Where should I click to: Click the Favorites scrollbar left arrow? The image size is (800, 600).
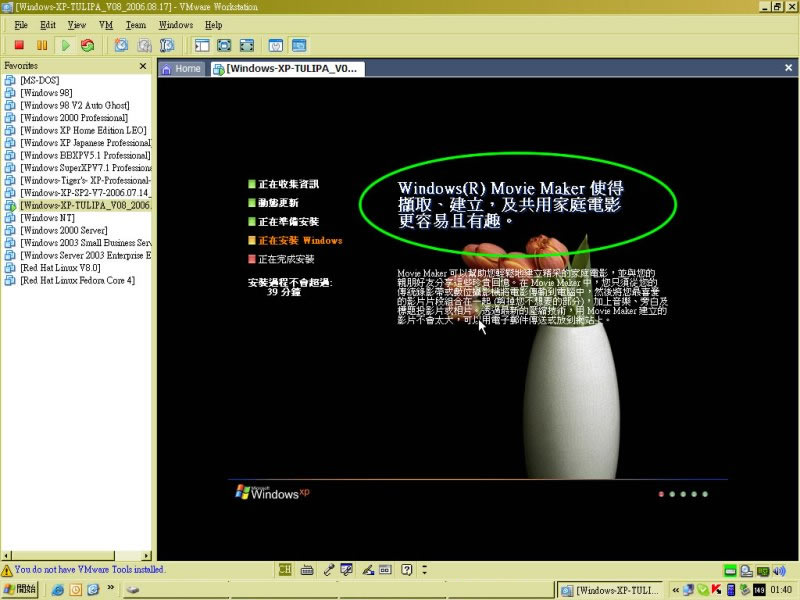pos(6,556)
